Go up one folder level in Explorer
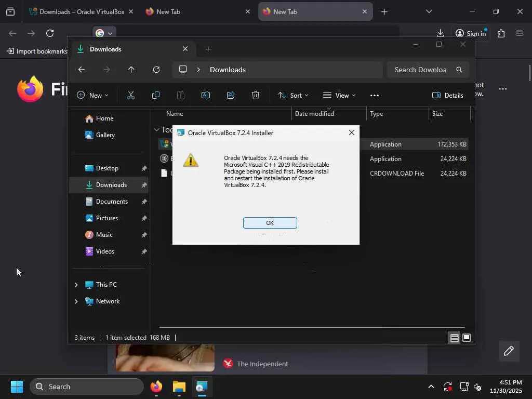This screenshot has height=399, width=532. click(131, 70)
